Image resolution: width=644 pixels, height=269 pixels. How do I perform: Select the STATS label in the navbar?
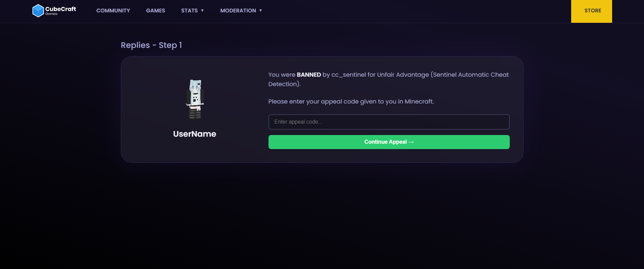coord(189,11)
